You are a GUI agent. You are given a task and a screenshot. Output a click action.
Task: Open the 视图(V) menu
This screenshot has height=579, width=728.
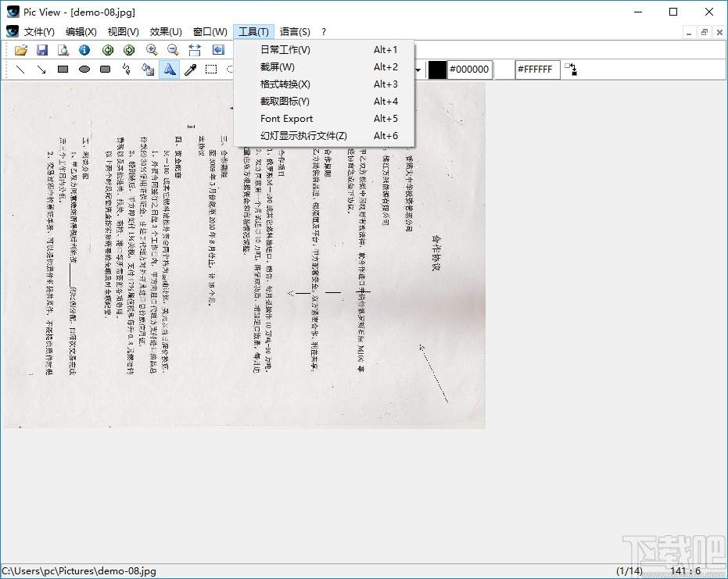tap(123, 31)
